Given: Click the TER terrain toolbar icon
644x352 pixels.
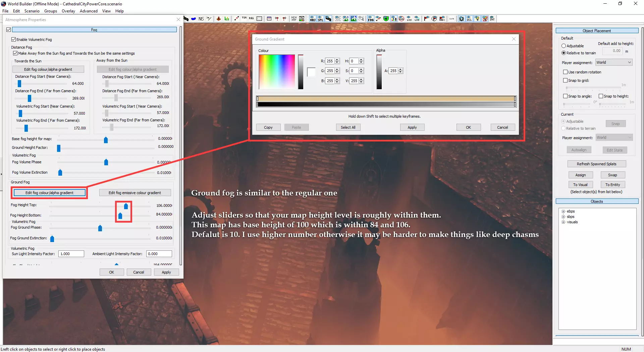Looking at the screenshot, I should [x=244, y=19].
